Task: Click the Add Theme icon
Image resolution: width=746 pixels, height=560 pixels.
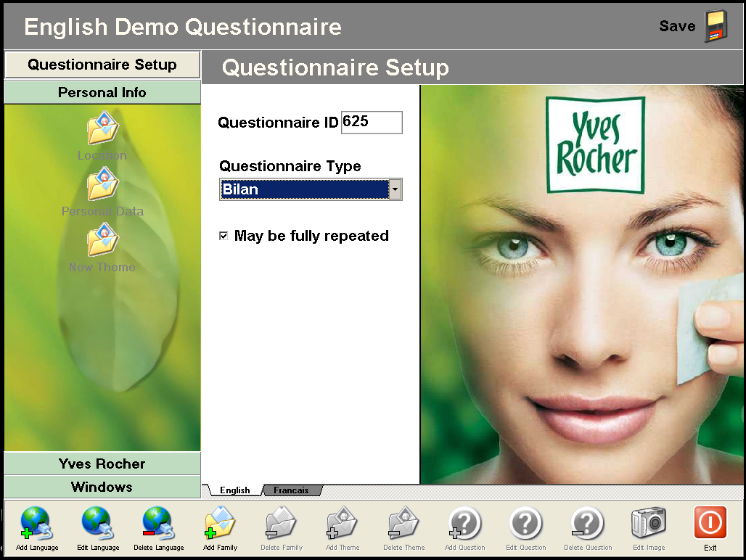Action: pos(342,523)
